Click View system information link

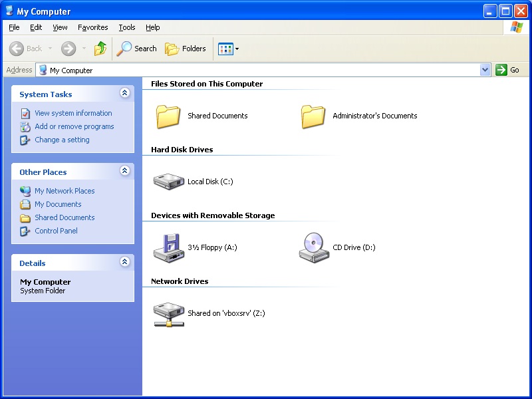tap(73, 113)
